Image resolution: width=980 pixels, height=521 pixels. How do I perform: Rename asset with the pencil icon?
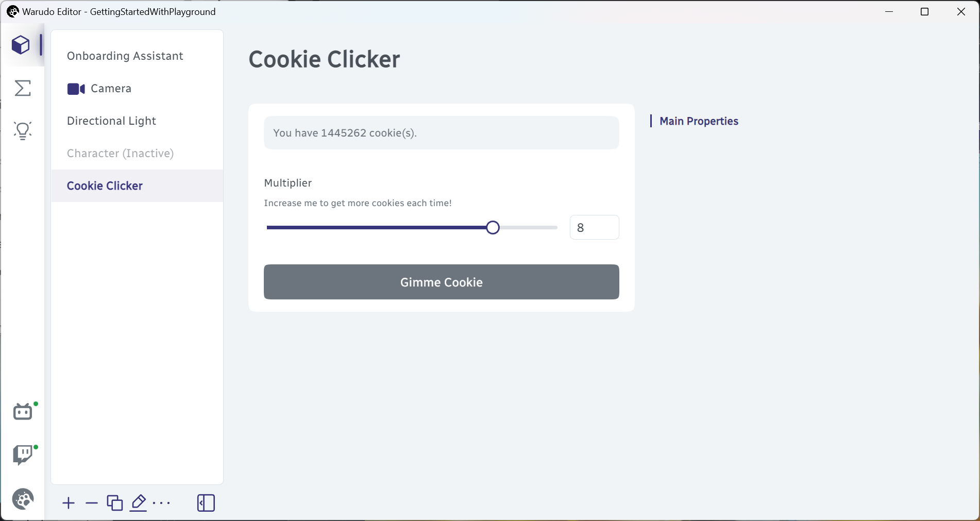click(x=138, y=503)
